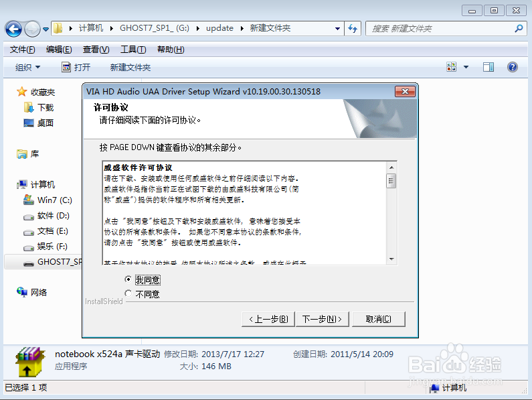Screen dimensions: 532x400
Task: Open the 查看(V) menu
Action: tap(96, 50)
